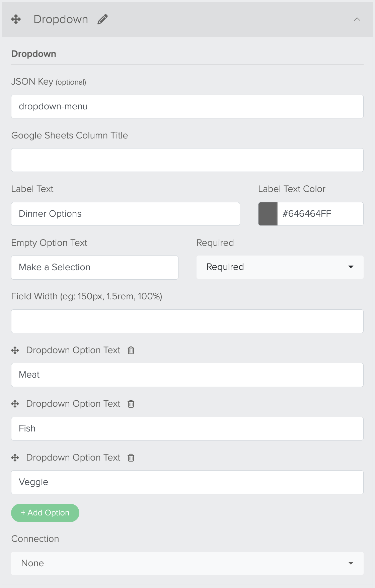375x588 pixels.
Task: Open the label text color swatch
Action: pyautogui.click(x=268, y=214)
